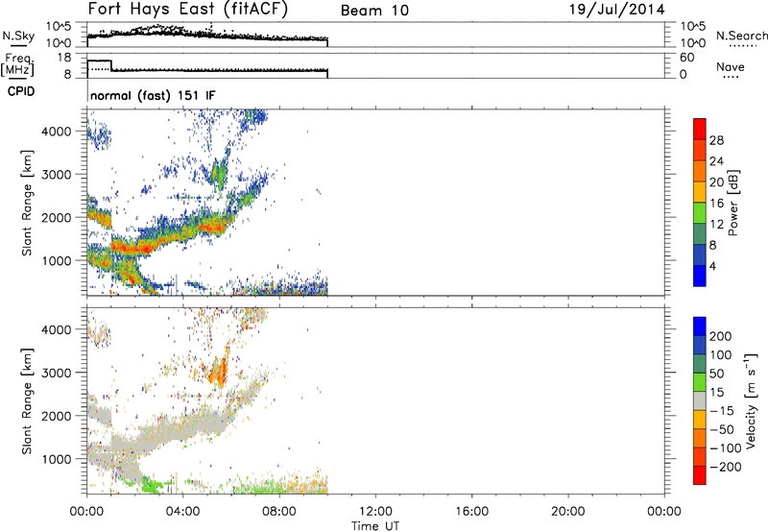Click the '04:00' time tick label

coord(183,512)
